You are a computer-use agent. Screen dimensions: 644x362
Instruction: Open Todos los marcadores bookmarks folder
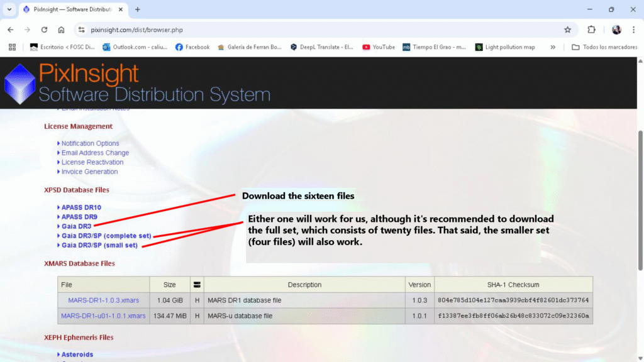[604, 47]
